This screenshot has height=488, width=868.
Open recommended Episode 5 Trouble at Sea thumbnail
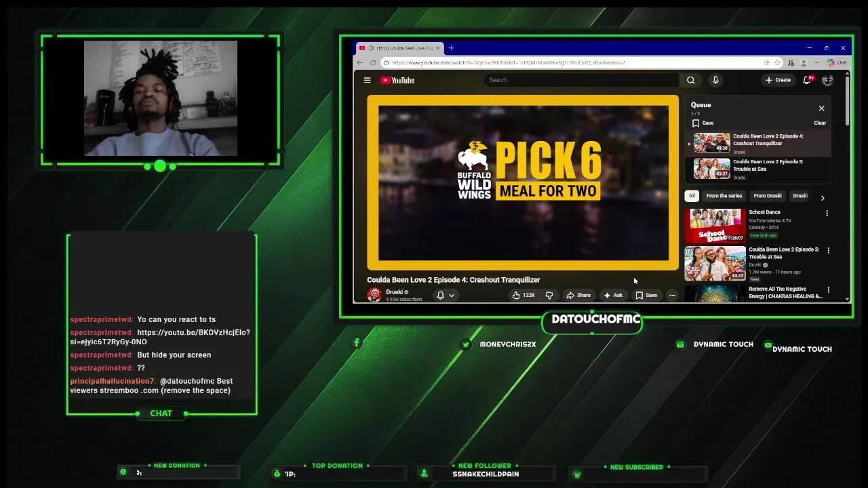(715, 264)
